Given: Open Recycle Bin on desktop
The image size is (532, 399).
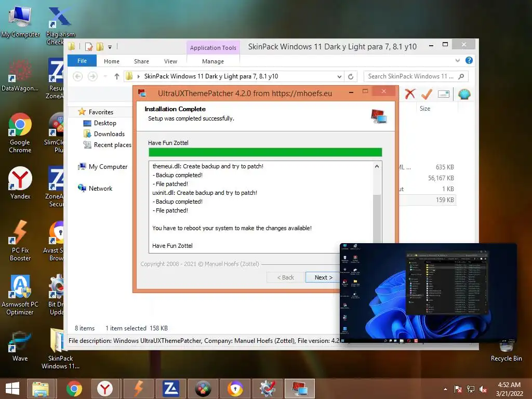Looking at the screenshot, I should (x=506, y=352).
